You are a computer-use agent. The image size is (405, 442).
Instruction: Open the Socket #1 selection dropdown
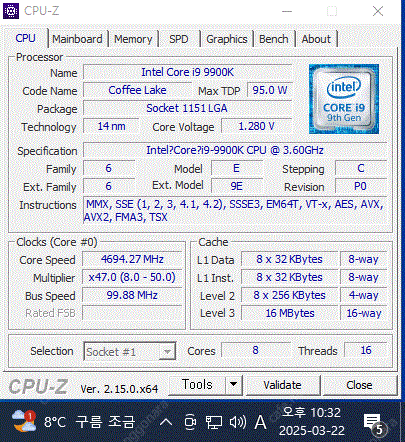130,351
